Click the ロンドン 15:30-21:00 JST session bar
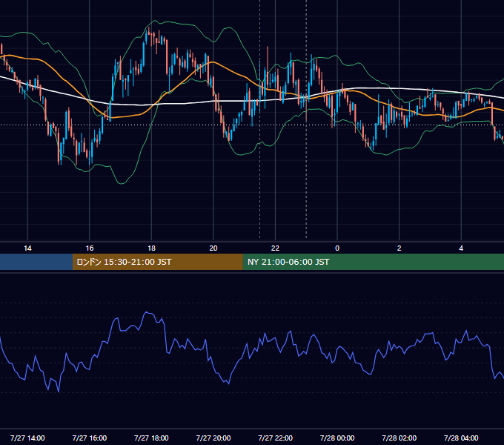 157,262
